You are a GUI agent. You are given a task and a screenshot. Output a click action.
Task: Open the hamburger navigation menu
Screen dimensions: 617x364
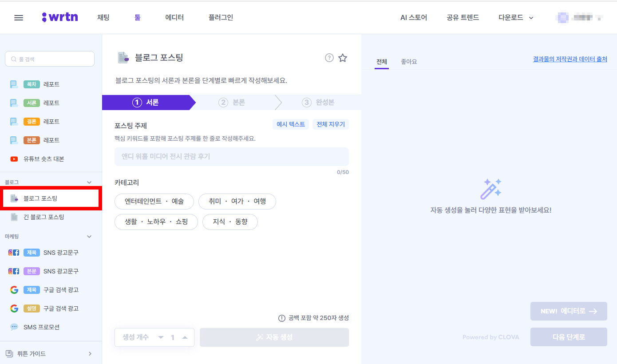tap(18, 17)
